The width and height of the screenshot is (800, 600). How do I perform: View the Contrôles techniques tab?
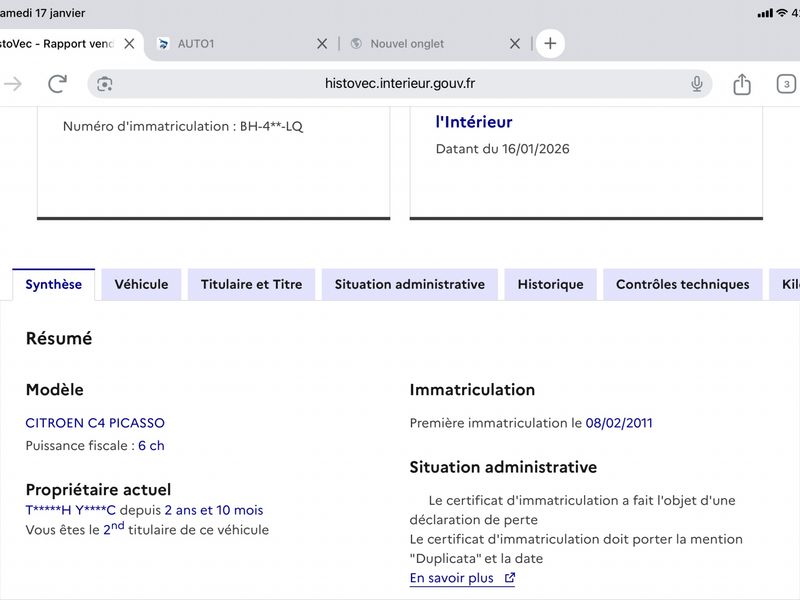683,284
